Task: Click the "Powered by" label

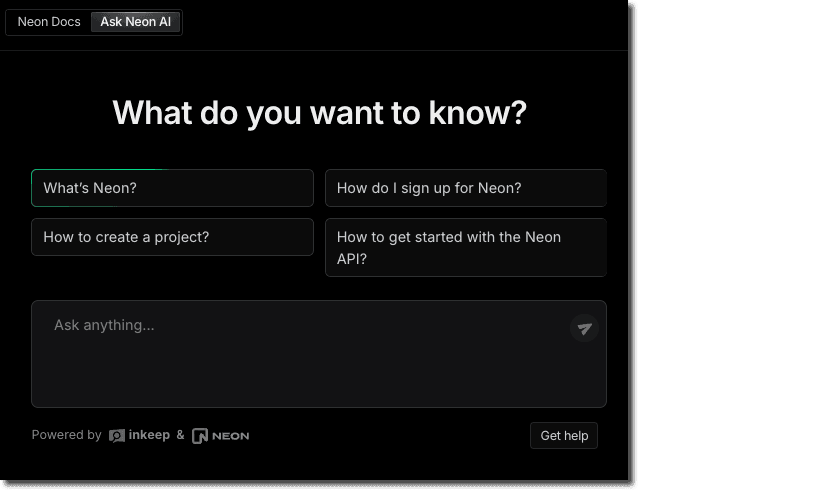Action: 66,436
